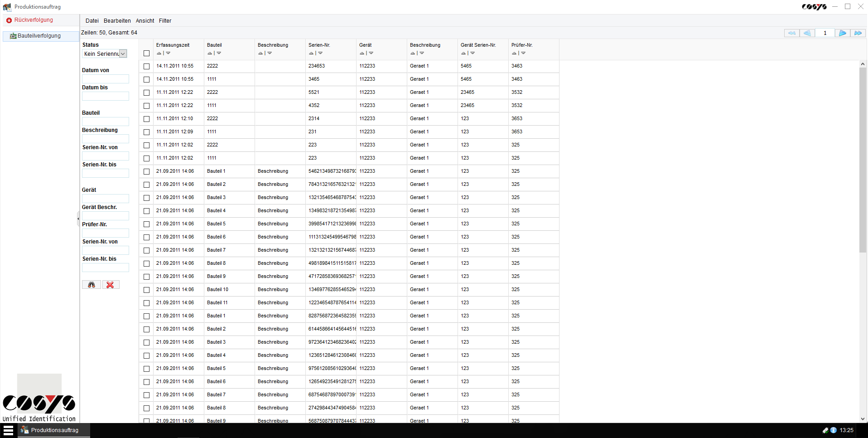Screen dimensions: 868x438
Task: Sort Serien-Nr. descending via column arrow
Action: (x=320, y=53)
